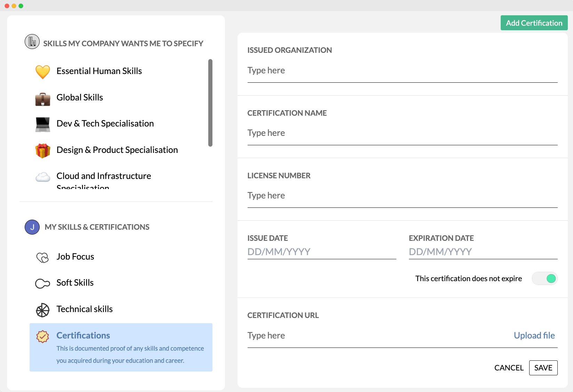Click the J user avatar icon

(x=32, y=227)
